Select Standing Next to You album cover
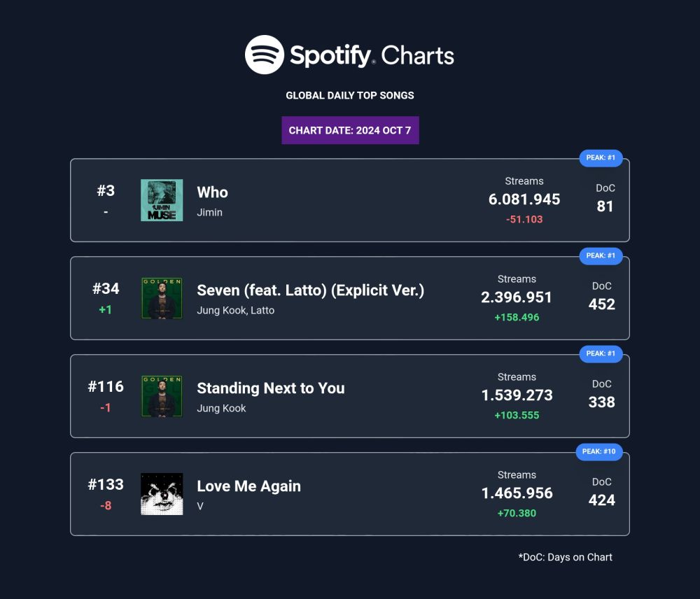Image resolution: width=700 pixels, height=599 pixels. point(162,396)
